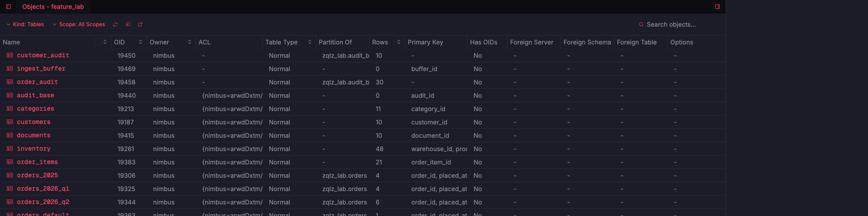Select zqlz_lab.orders partition cell for orders_2025

(x=345, y=176)
